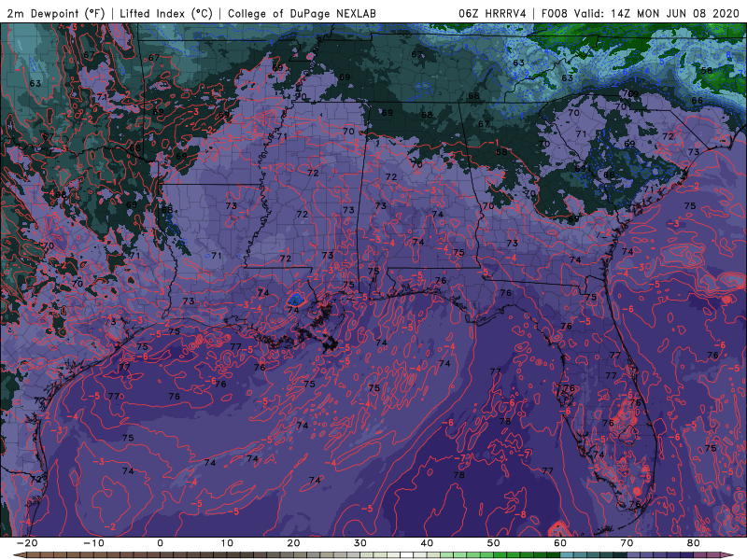Click the -20 label on the color scale
Viewport: 747px width, 560px height.
[x=27, y=543]
